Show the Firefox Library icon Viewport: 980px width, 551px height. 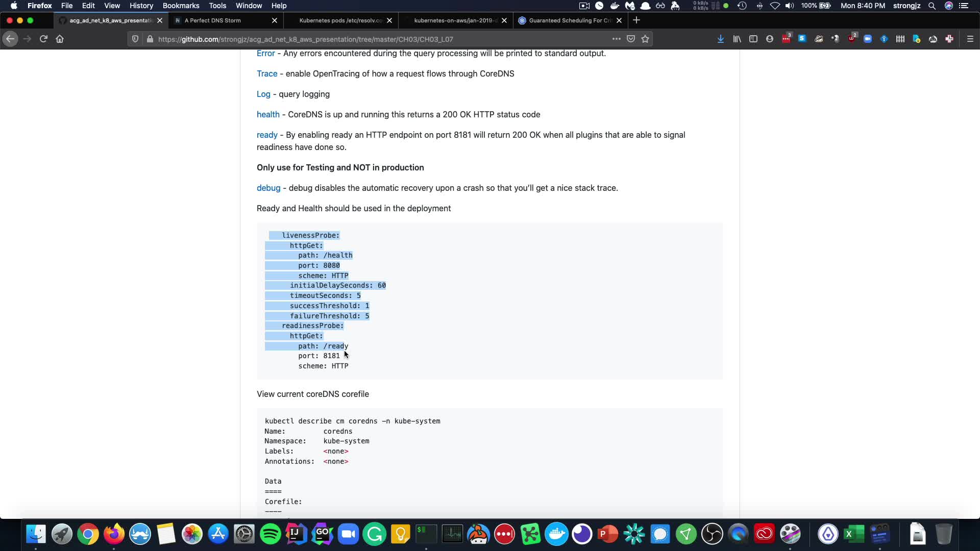[737, 39]
